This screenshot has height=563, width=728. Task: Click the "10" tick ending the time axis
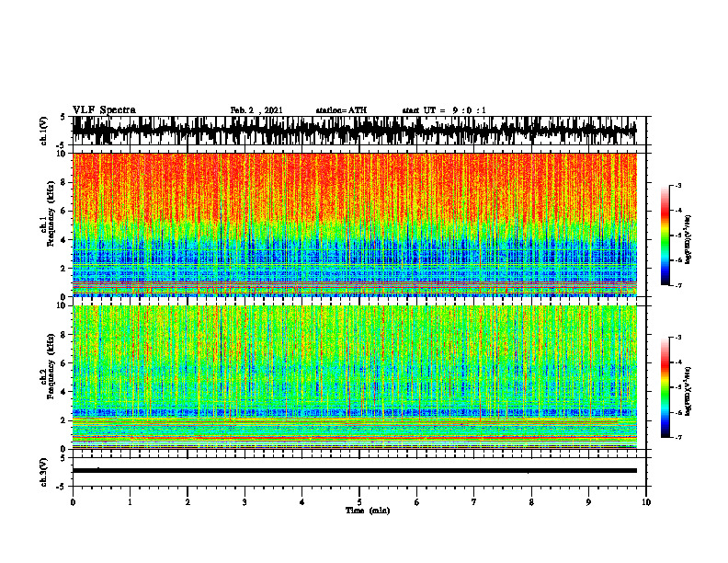[x=646, y=502]
